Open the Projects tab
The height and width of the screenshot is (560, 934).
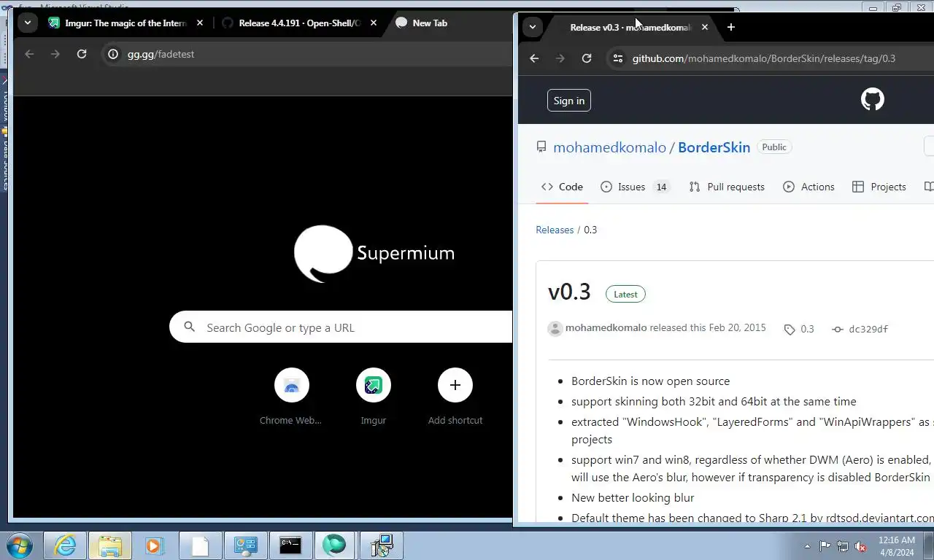(879, 187)
